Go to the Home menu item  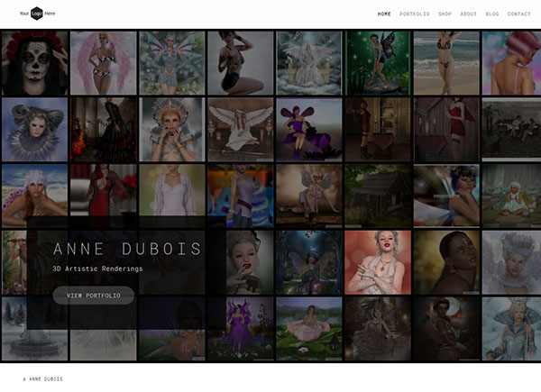pyautogui.click(x=384, y=14)
